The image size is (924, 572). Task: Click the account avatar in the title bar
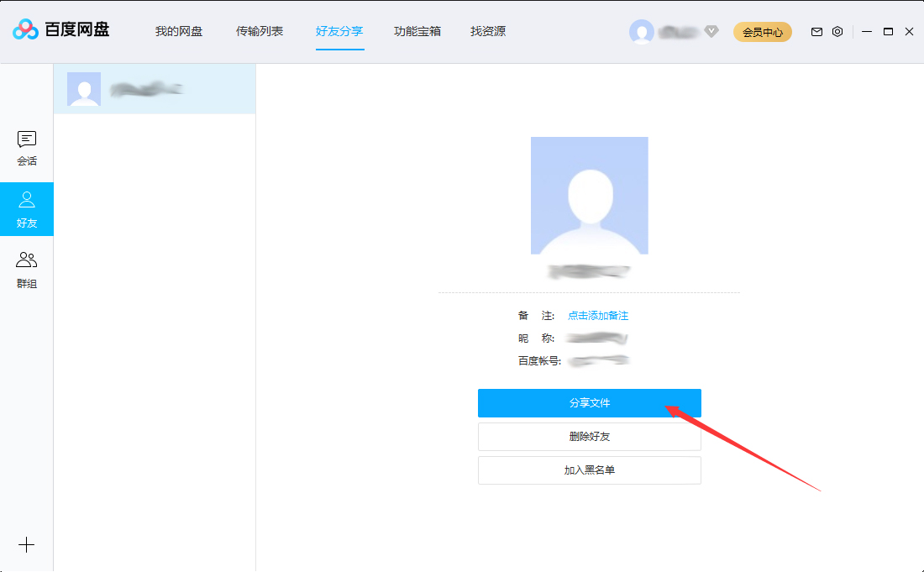[642, 31]
